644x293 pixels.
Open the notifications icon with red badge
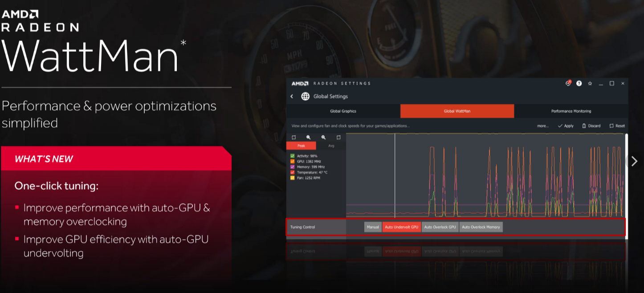[x=568, y=83]
